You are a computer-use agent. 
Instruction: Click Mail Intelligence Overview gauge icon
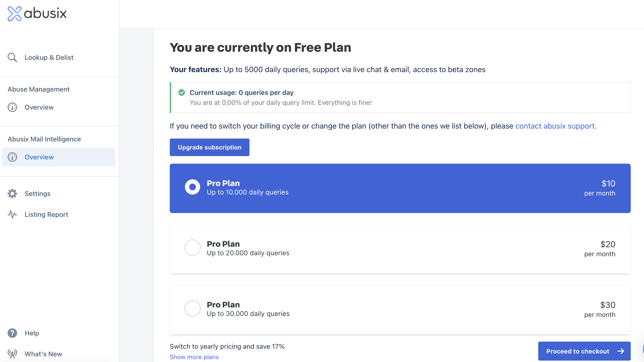point(12,157)
